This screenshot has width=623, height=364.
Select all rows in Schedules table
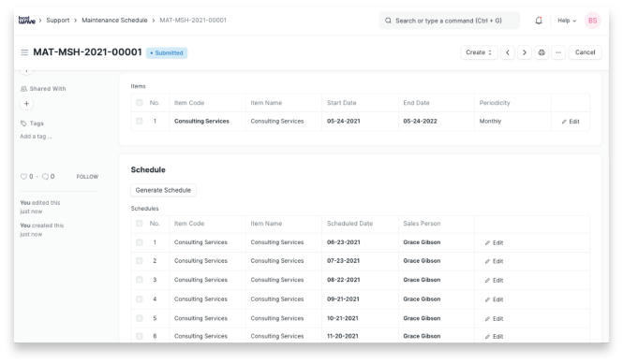[x=139, y=223]
